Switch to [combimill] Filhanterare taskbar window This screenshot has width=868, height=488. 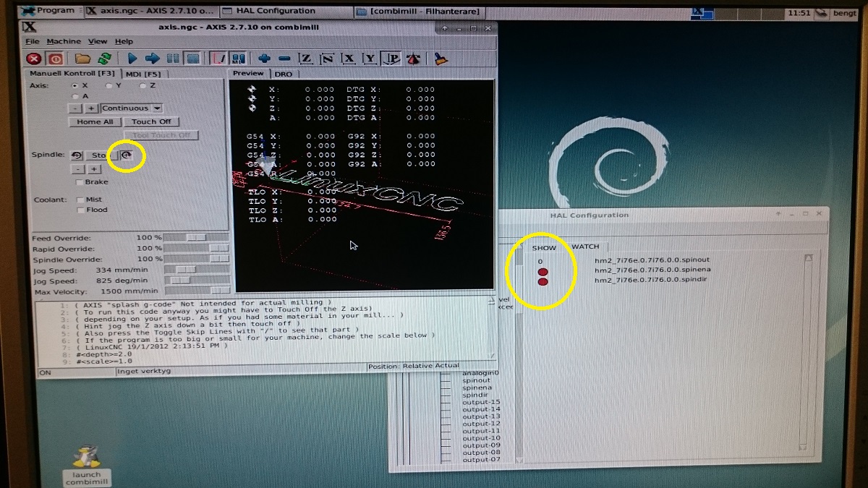pyautogui.click(x=420, y=11)
